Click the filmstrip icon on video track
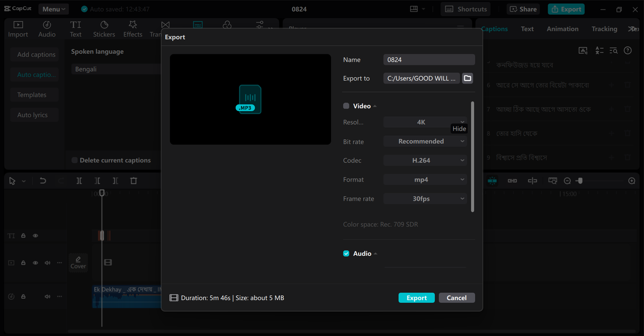The width and height of the screenshot is (644, 336). (108, 263)
